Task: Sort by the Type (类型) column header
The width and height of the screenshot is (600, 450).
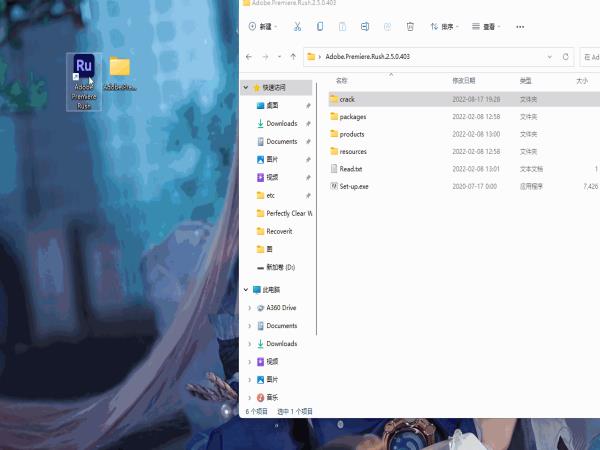Action: click(525, 81)
